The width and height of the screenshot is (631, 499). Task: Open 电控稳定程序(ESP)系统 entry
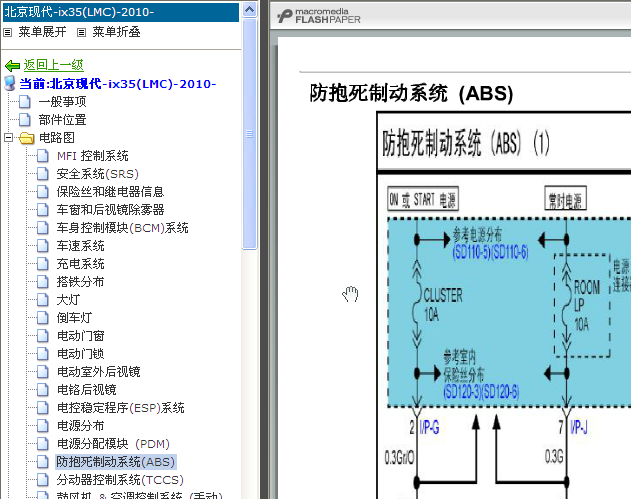(120, 408)
